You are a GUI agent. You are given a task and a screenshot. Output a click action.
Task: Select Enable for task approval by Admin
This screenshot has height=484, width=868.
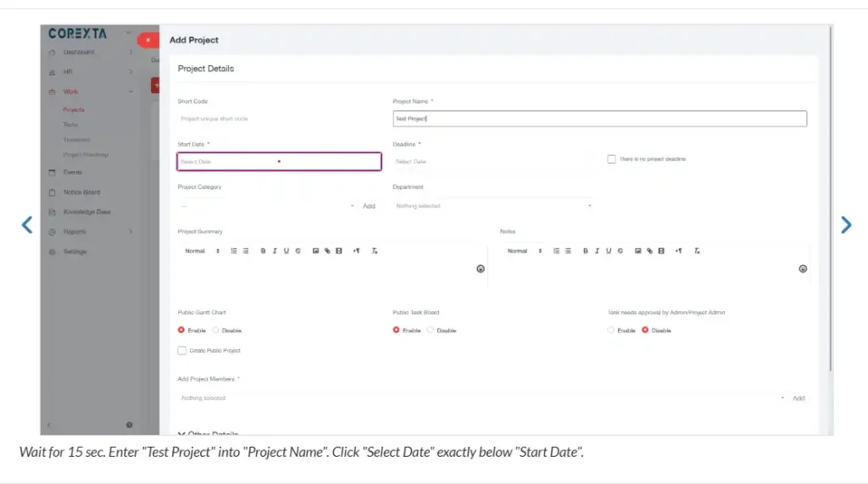click(610, 330)
